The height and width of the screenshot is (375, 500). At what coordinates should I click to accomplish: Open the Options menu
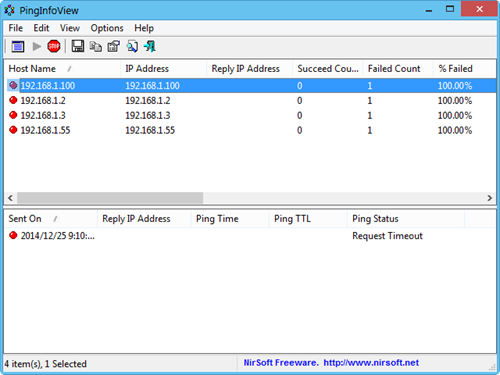pyautogui.click(x=107, y=28)
